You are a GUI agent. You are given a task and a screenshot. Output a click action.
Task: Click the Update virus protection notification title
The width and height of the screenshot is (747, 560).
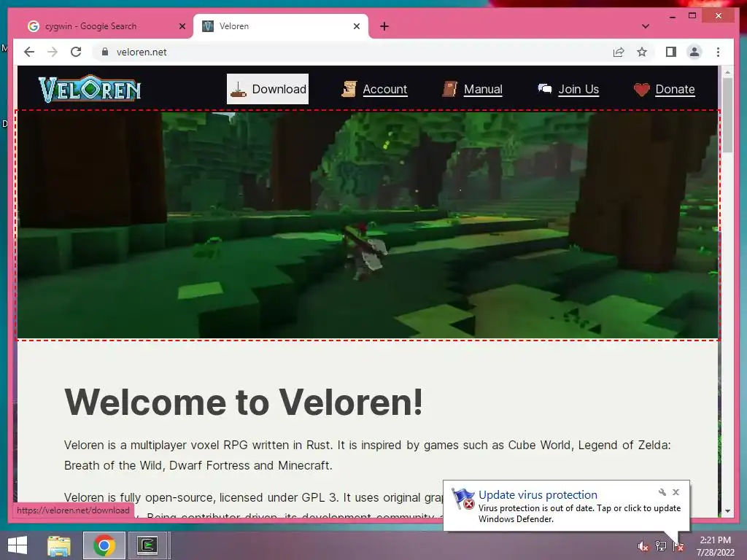point(538,495)
